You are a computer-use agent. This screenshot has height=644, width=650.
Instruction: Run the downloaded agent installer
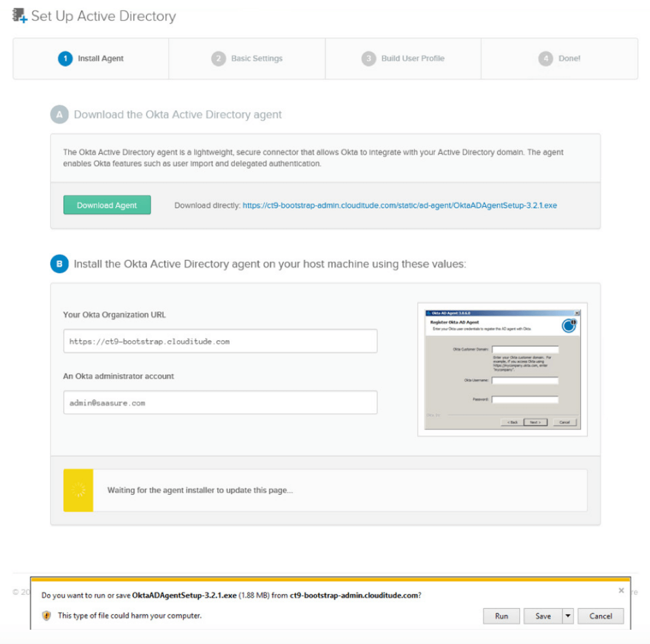pyautogui.click(x=501, y=616)
